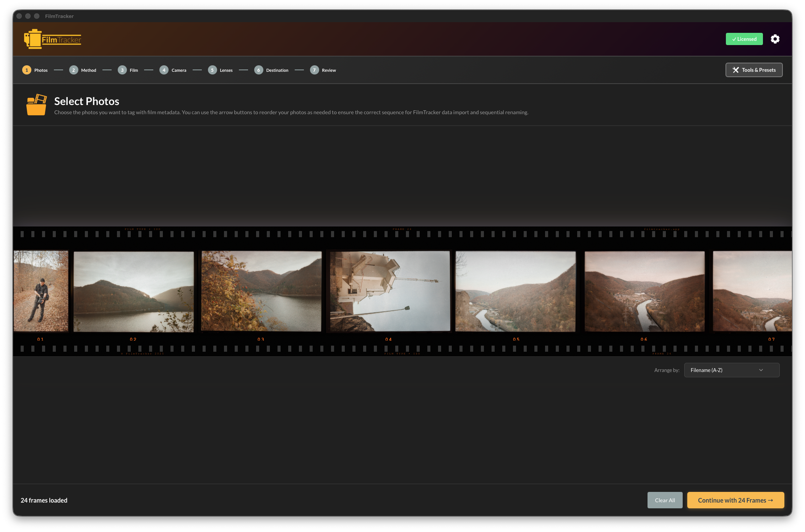Select the numbered circle for step 1 Photos
This screenshot has height=532, width=805.
click(26, 70)
